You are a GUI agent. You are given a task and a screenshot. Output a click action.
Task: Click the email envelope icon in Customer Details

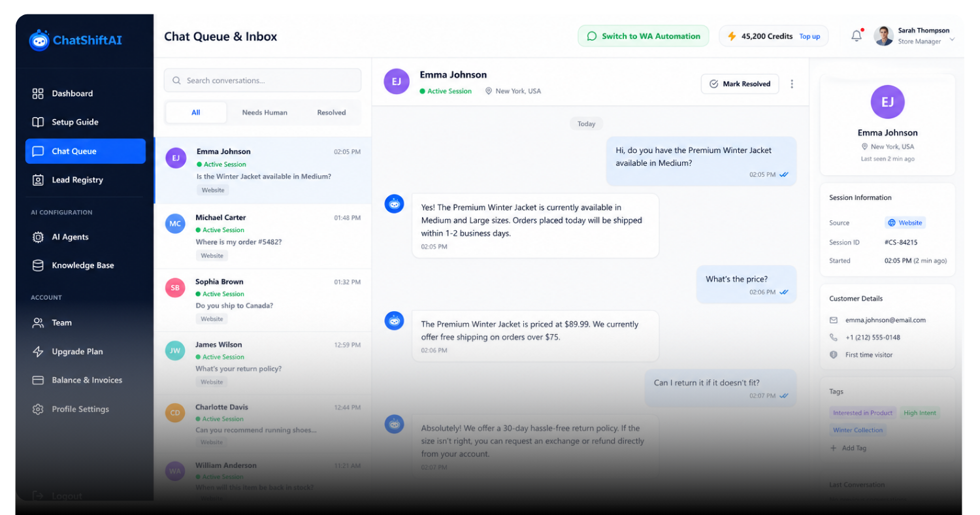coord(834,320)
